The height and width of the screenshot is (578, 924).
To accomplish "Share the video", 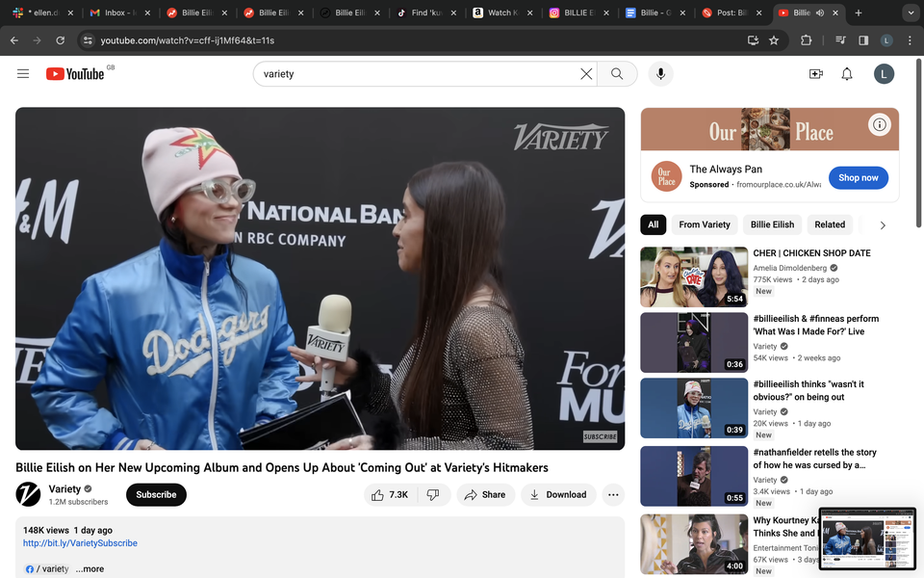I will (x=485, y=495).
